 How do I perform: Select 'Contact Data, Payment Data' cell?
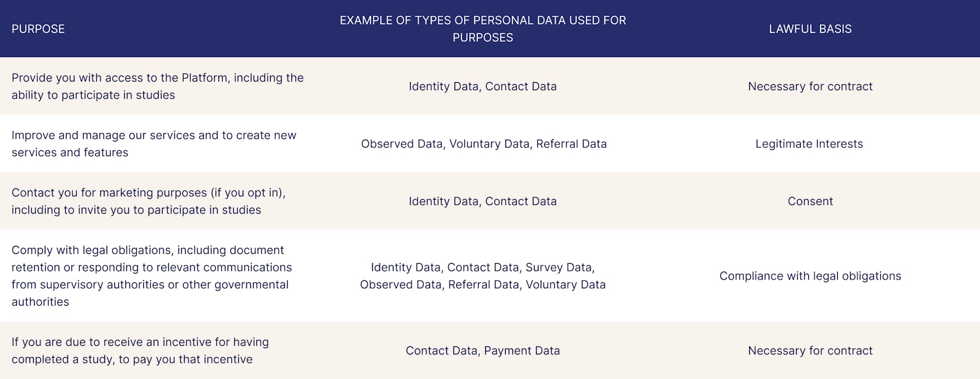483,351
